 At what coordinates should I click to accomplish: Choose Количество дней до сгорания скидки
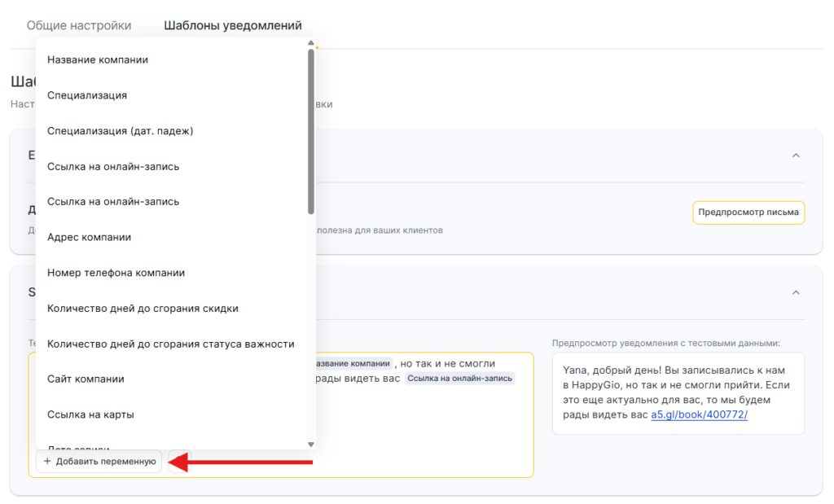143,308
